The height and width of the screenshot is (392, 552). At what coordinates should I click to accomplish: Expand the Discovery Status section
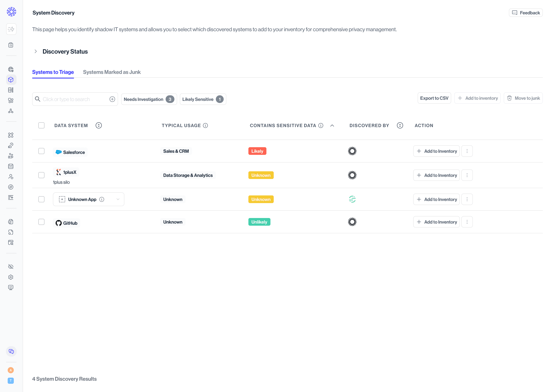[x=36, y=51]
